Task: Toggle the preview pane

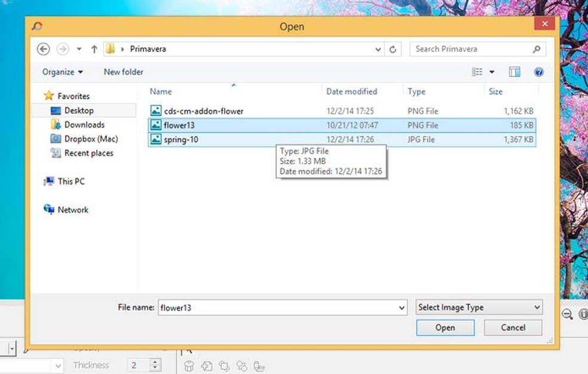Action: tap(514, 72)
